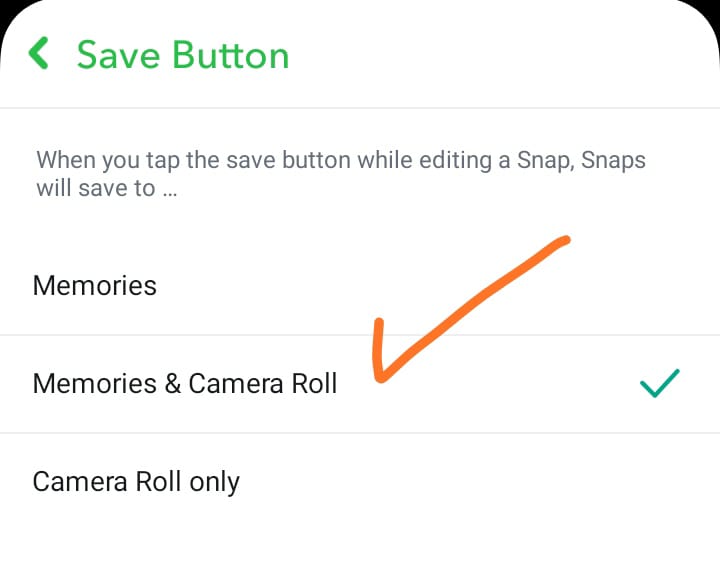This screenshot has width=720, height=565.
Task: Tap the green back arrow
Action: [x=39, y=53]
